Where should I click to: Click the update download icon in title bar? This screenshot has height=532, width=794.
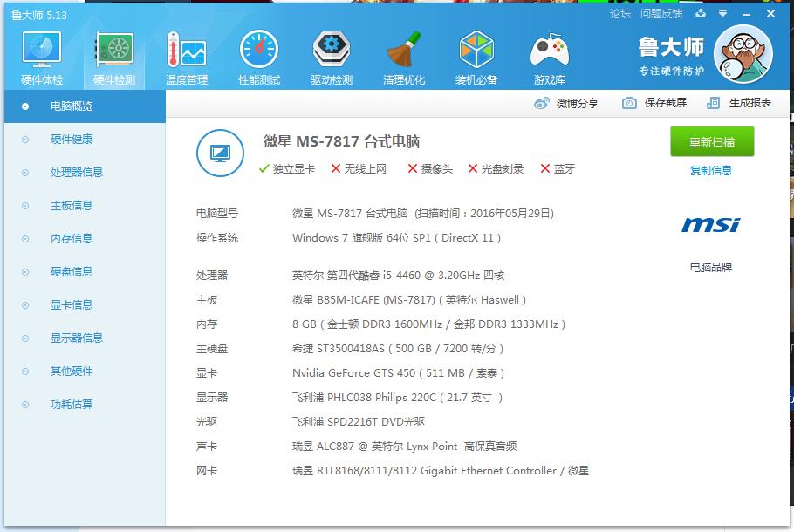point(701,14)
